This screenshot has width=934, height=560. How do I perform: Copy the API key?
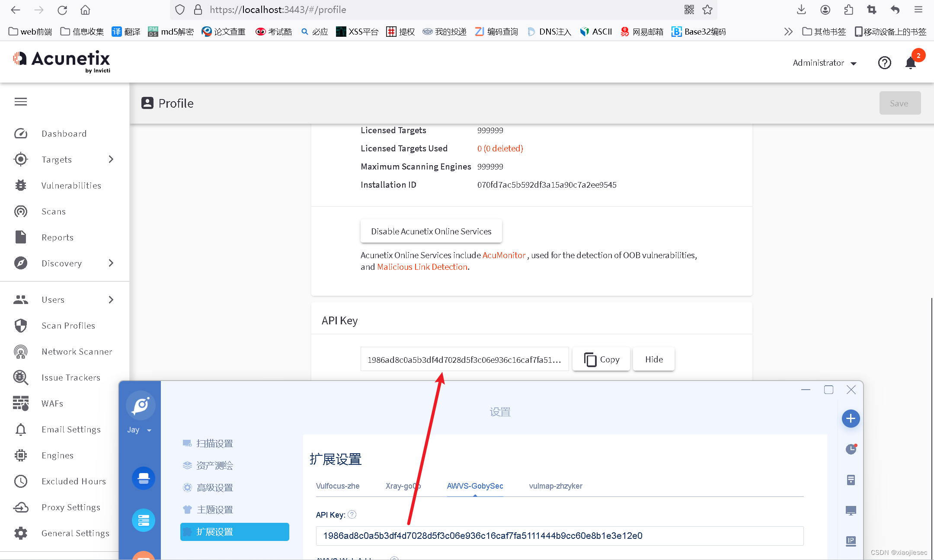click(x=601, y=359)
